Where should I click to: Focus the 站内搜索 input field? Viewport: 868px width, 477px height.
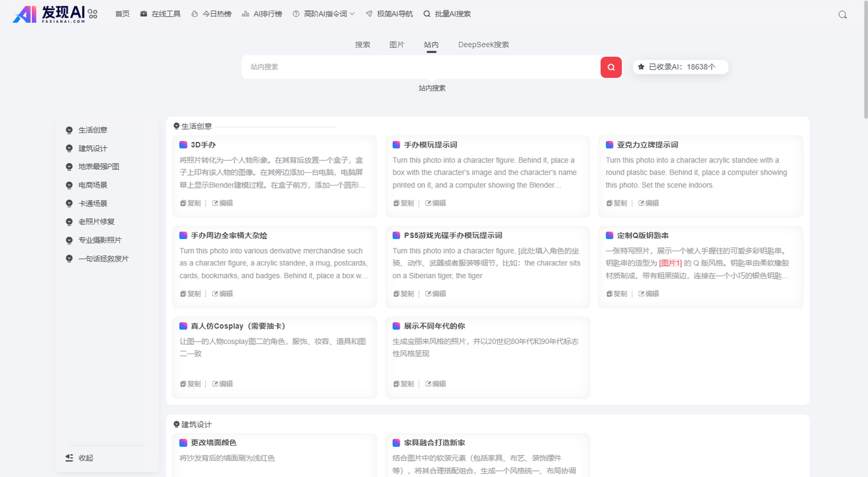[x=421, y=67]
